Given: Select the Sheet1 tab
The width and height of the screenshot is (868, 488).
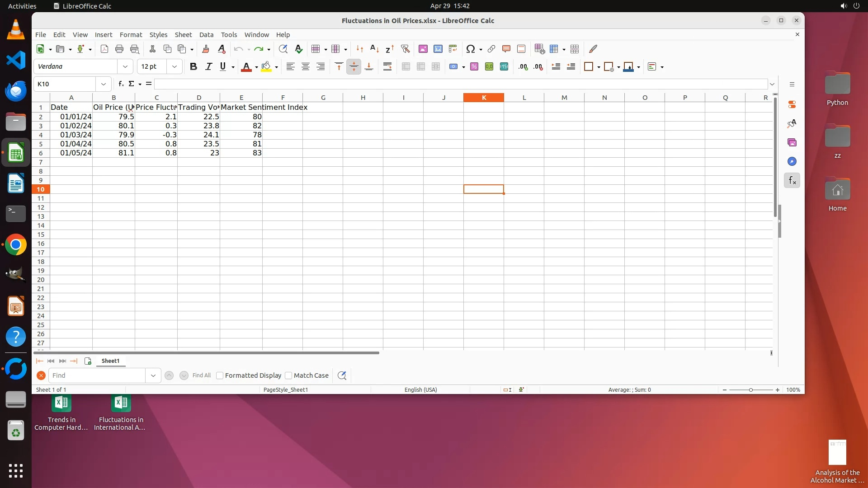Looking at the screenshot, I should point(110,361).
